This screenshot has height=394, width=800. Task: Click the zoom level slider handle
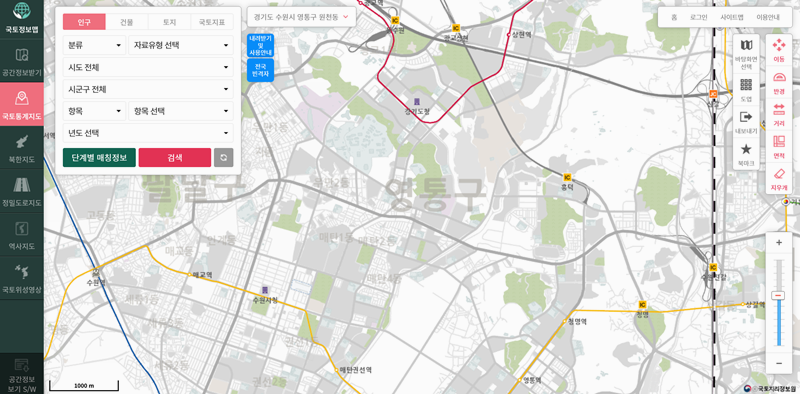click(x=778, y=295)
